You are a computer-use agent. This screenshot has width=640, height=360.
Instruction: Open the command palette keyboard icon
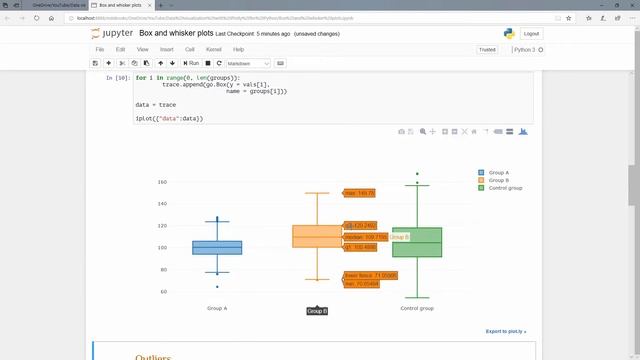(280, 63)
